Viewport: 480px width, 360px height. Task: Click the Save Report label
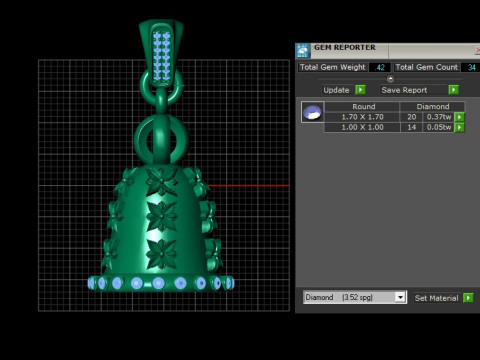404,90
